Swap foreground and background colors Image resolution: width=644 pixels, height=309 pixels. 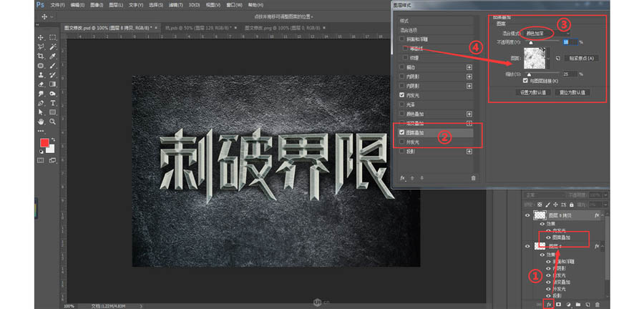[x=53, y=140]
